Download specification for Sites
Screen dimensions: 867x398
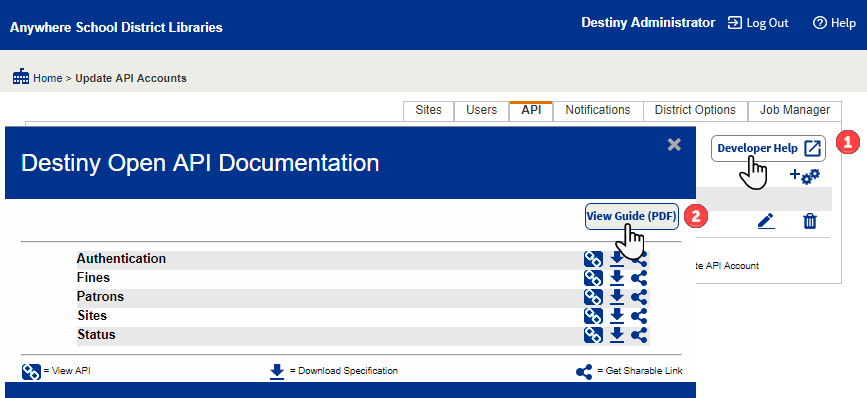click(x=617, y=316)
